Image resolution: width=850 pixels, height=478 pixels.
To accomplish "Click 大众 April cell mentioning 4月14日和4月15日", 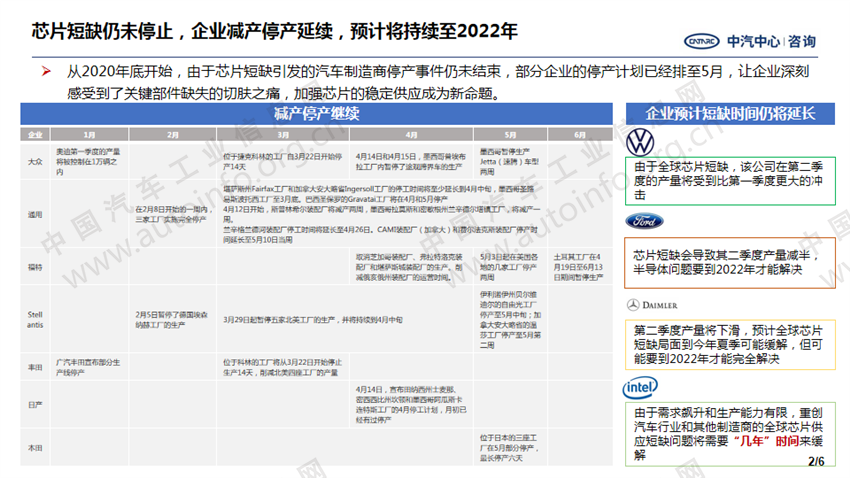I will click(x=410, y=162).
